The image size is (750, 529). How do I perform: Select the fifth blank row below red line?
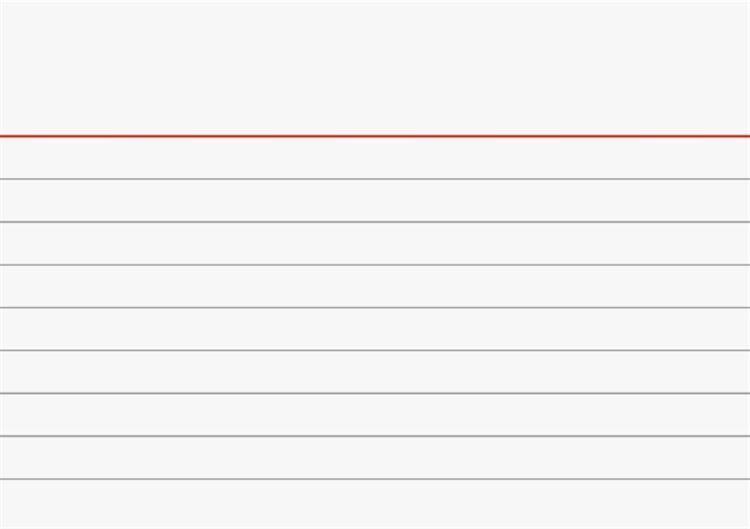[375, 329]
